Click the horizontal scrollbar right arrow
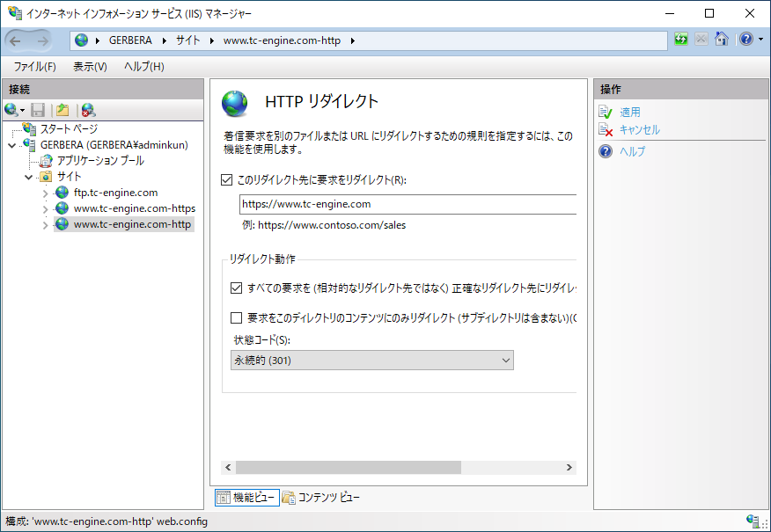This screenshot has height=532, width=771. click(569, 467)
